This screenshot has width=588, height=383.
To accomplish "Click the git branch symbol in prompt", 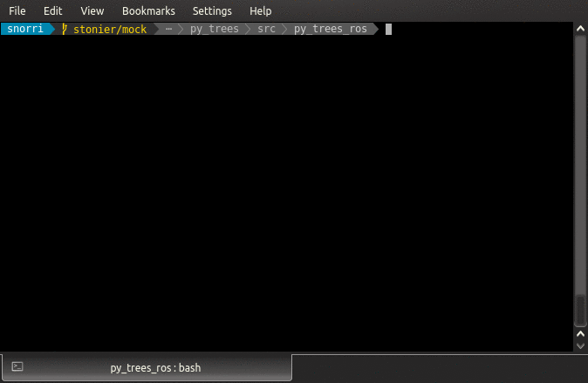I will (65, 29).
